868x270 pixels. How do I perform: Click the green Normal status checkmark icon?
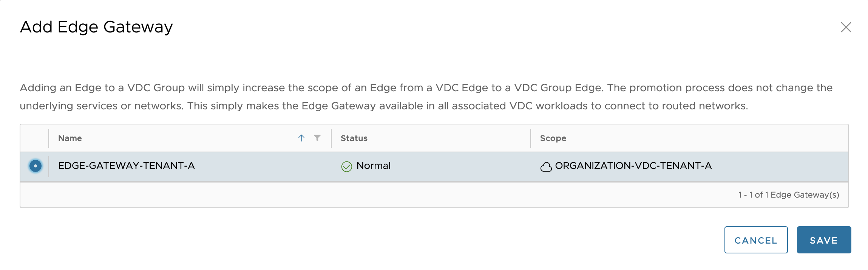coord(346,166)
